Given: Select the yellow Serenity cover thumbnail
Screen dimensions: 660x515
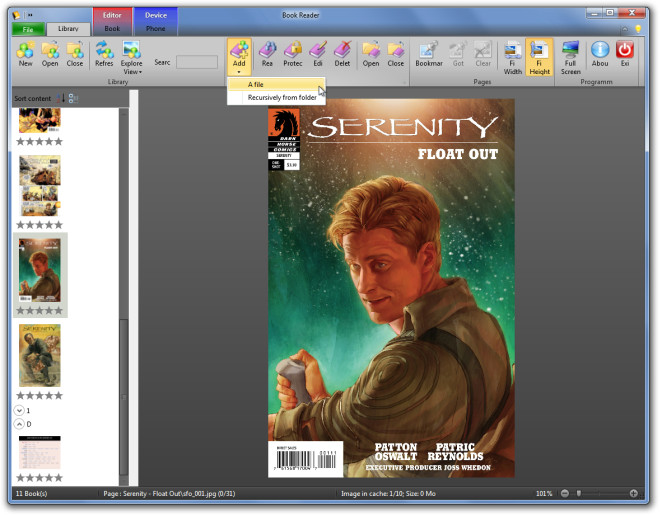Looking at the screenshot, I should 40,356.
